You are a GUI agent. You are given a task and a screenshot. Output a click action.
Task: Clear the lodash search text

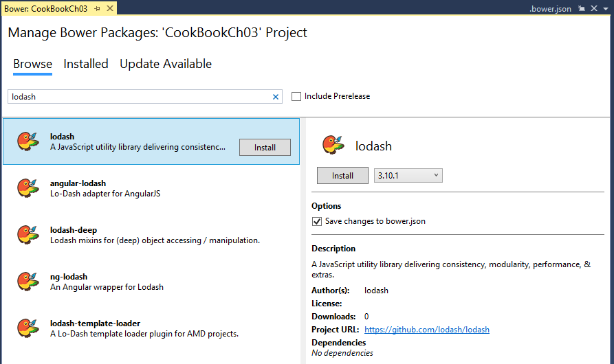[276, 97]
